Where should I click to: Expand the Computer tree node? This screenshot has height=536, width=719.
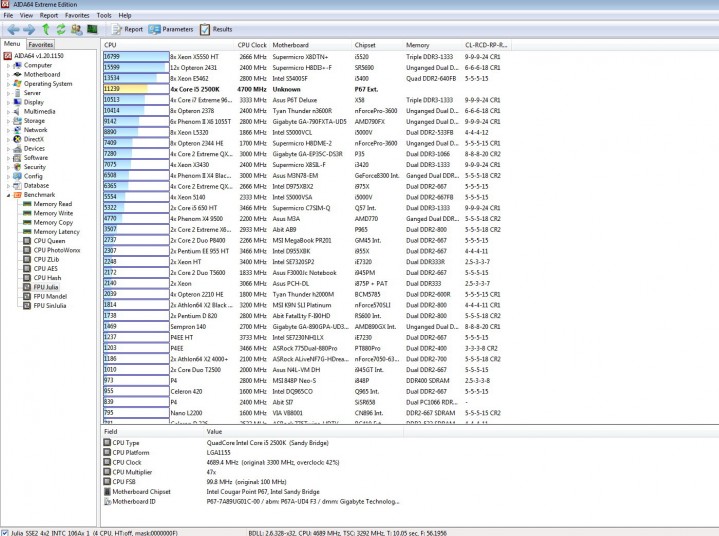click(8, 66)
